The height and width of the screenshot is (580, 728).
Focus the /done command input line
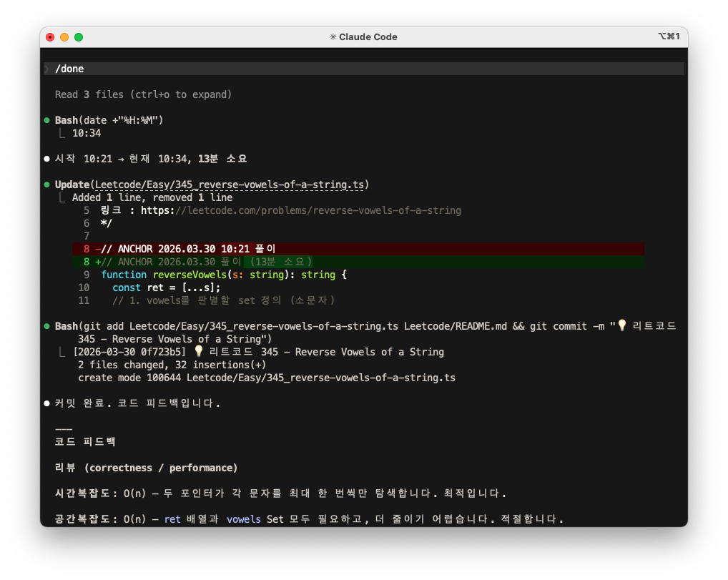coord(358,69)
